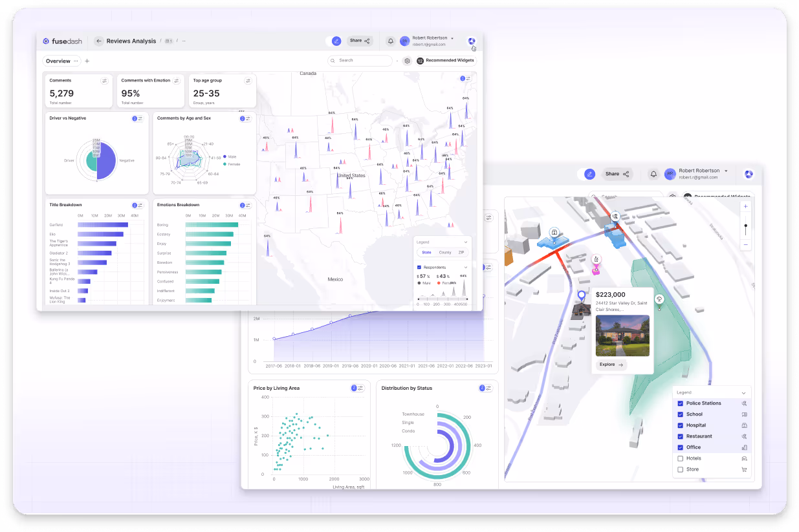Zoom out the 3D map with minus
This screenshot has height=532, width=799.
tap(746, 245)
